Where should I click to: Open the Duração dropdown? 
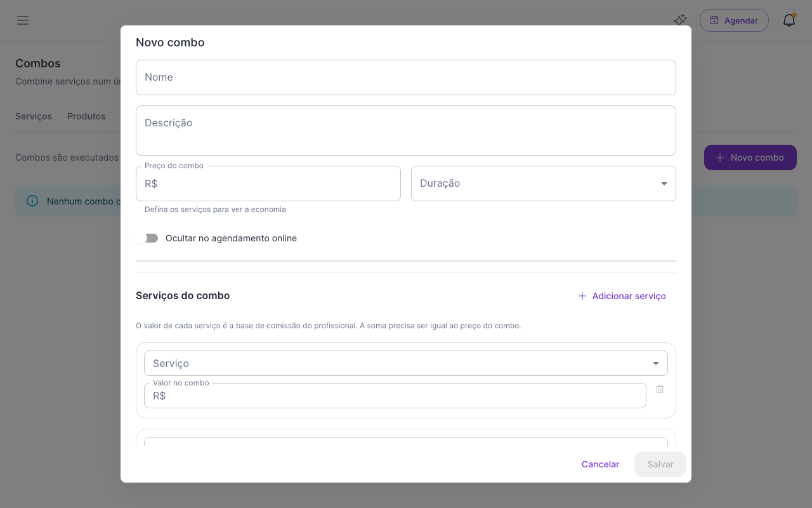click(544, 184)
